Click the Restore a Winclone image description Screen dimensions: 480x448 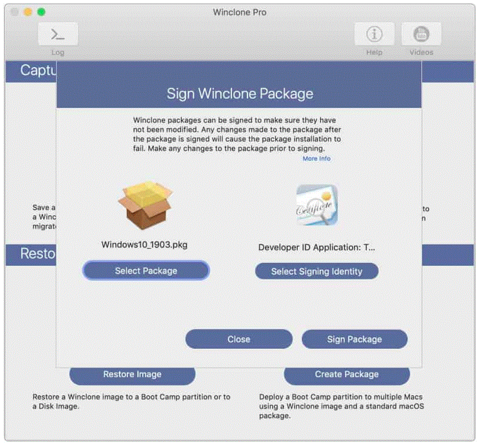coord(131,402)
